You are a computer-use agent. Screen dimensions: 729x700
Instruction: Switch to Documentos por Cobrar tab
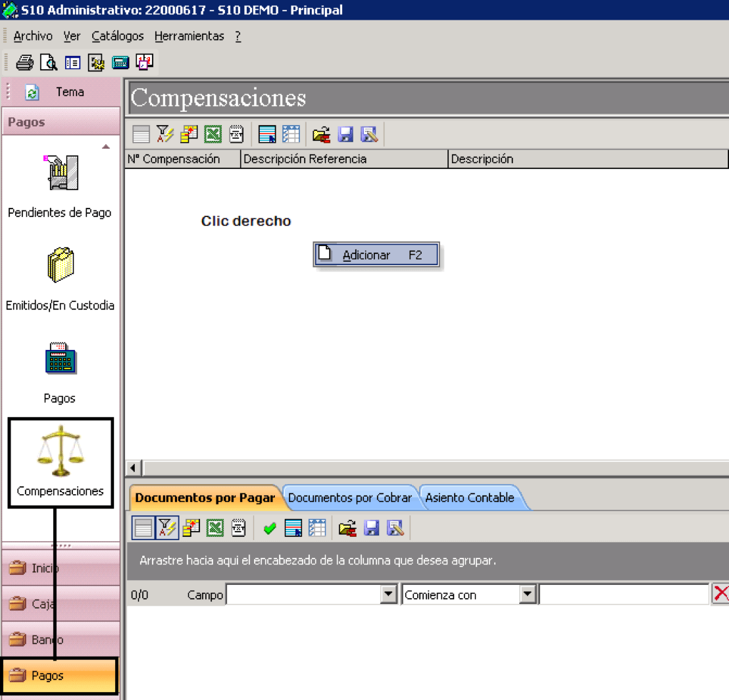click(x=350, y=498)
